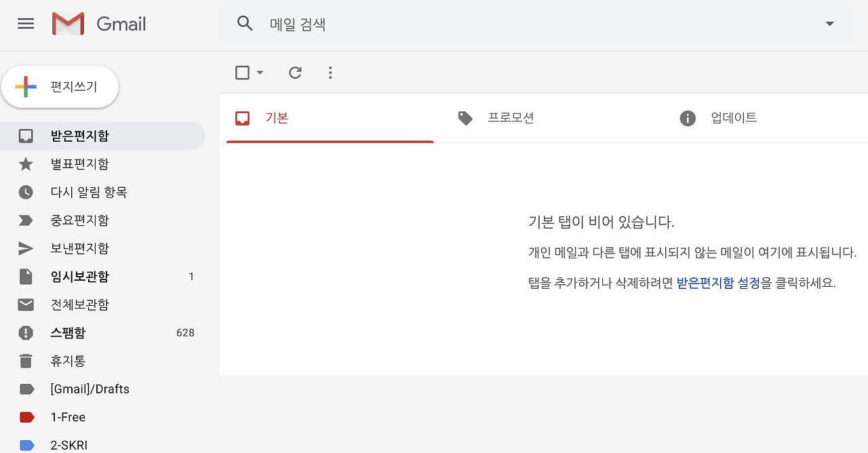Refresh the inbox with the reload icon

tap(295, 73)
